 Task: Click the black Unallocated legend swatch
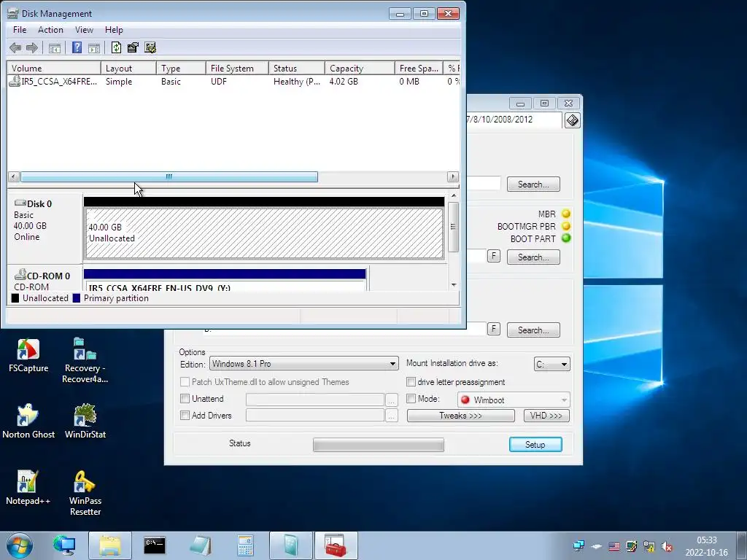pos(15,298)
